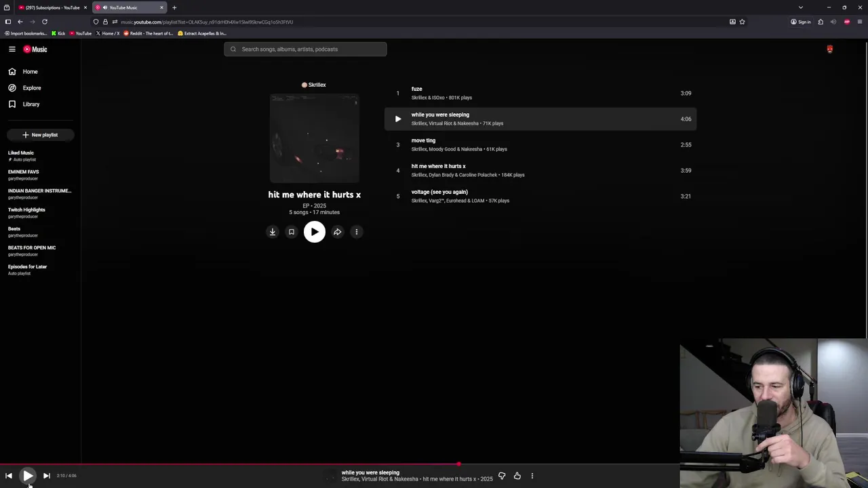Image resolution: width=868 pixels, height=488 pixels.
Task: Open Skrillex artist link above album
Action: coord(314,85)
